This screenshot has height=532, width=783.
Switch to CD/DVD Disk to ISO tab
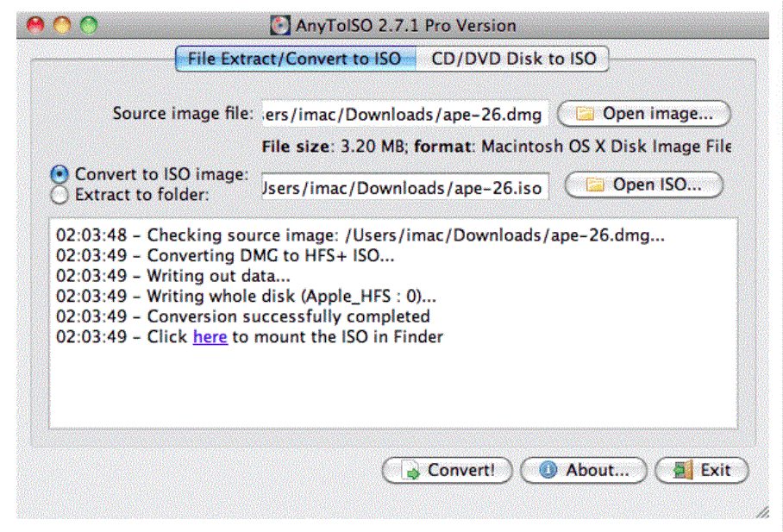point(513,59)
